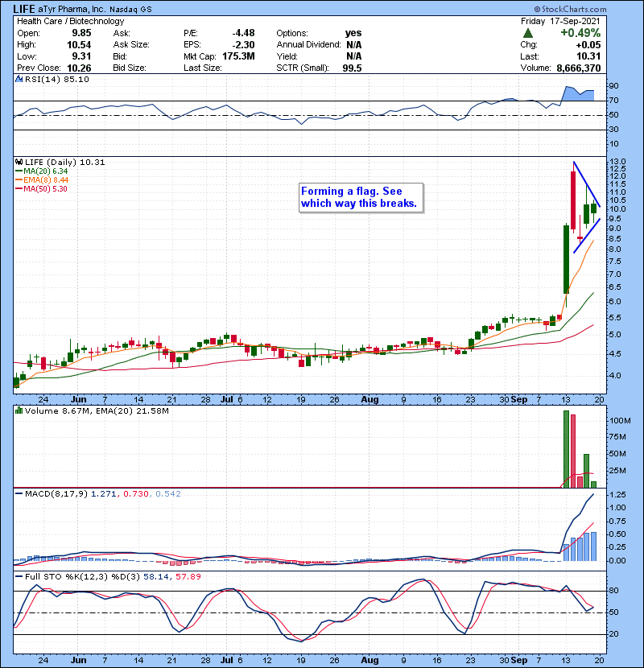Viewport: 644px width, 668px height.
Task: Click the candlestick icon beside LIFE (Daily)
Action: point(19,162)
